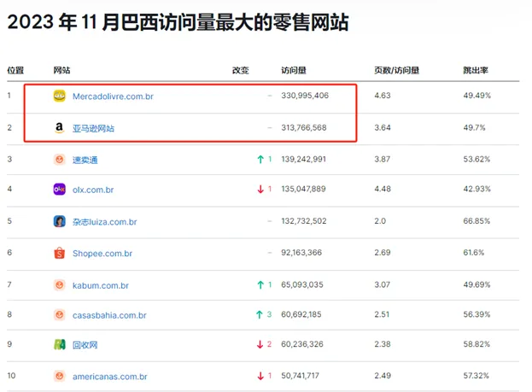Click bounce rate 53.62%
The width and height of the screenshot is (532, 392).
tap(476, 159)
